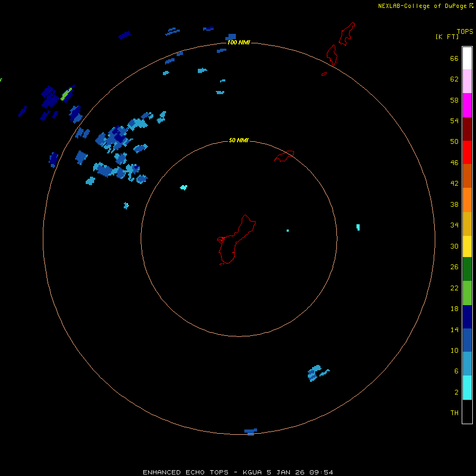Click the 09:54 timestamp
This screenshot has width=476, height=476.
coord(321,472)
